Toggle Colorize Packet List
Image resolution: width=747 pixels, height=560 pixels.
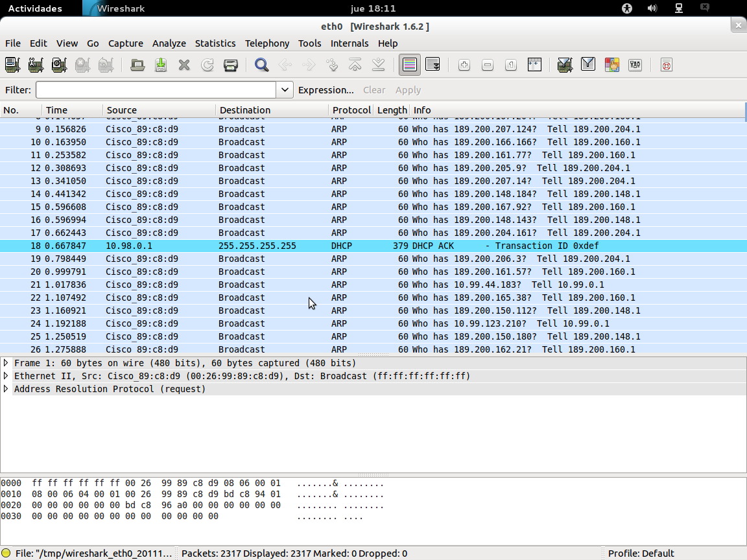coord(409,65)
